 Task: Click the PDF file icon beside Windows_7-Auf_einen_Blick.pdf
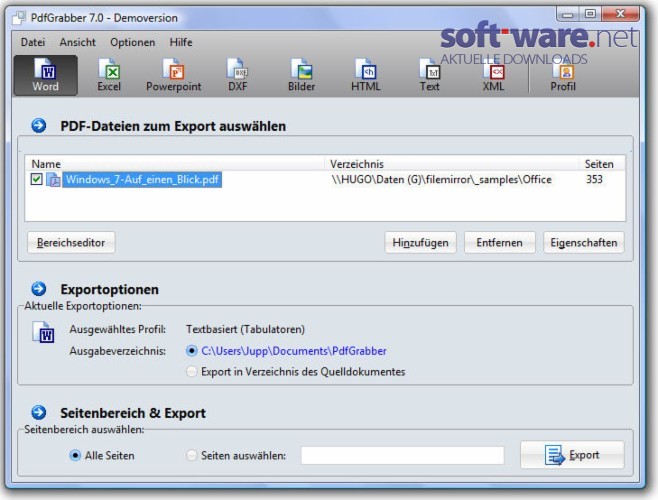pyautogui.click(x=53, y=180)
